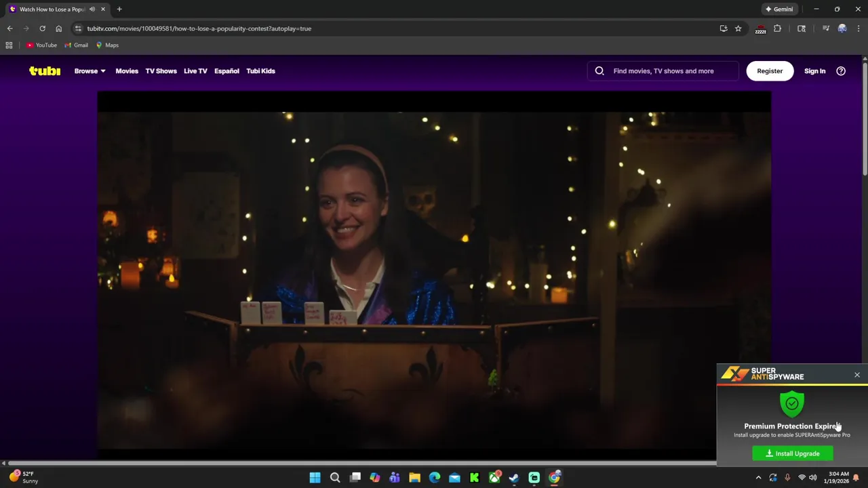Open Tubi Kids
This screenshot has width=868, height=488.
click(260, 70)
